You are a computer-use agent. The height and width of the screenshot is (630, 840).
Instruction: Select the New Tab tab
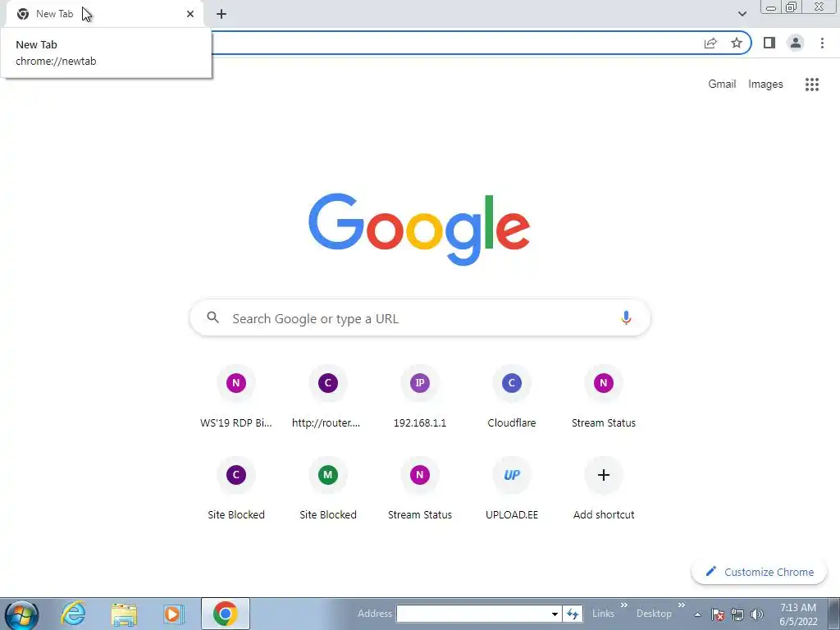pyautogui.click(x=104, y=14)
